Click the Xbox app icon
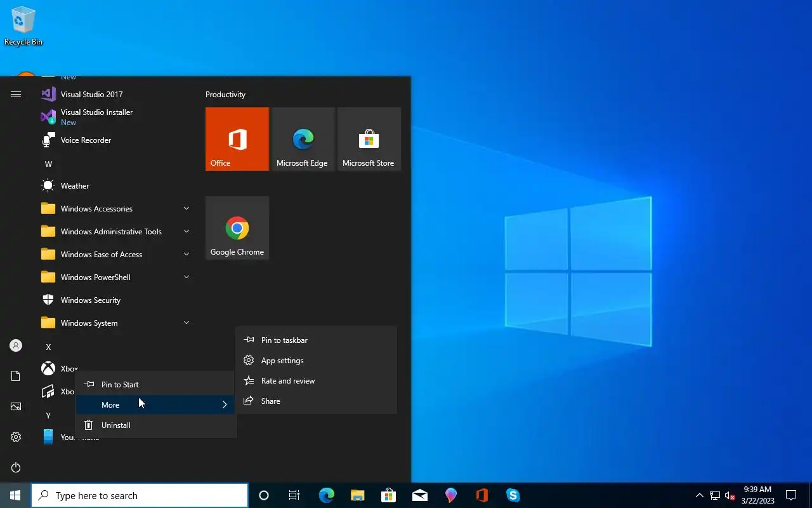 (48, 368)
